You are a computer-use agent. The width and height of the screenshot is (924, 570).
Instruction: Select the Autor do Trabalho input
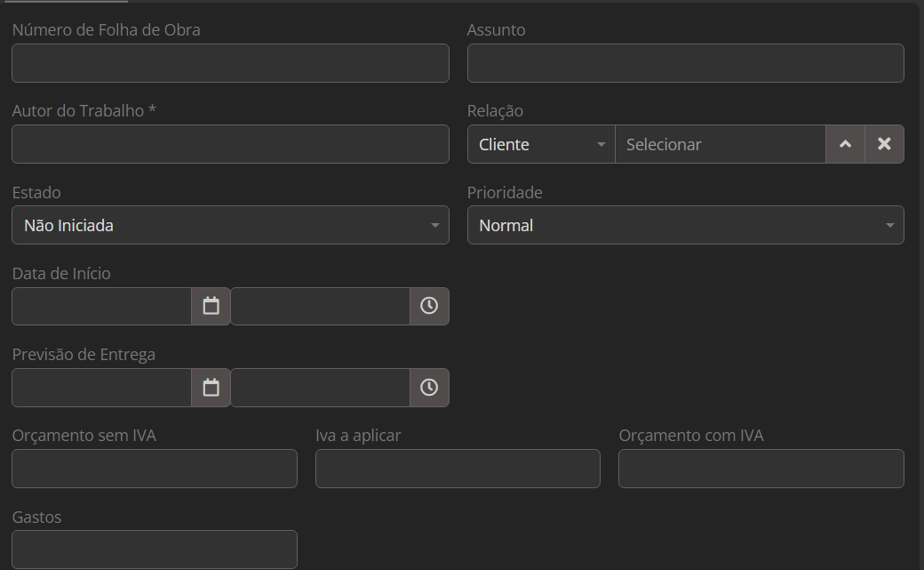pyautogui.click(x=230, y=144)
